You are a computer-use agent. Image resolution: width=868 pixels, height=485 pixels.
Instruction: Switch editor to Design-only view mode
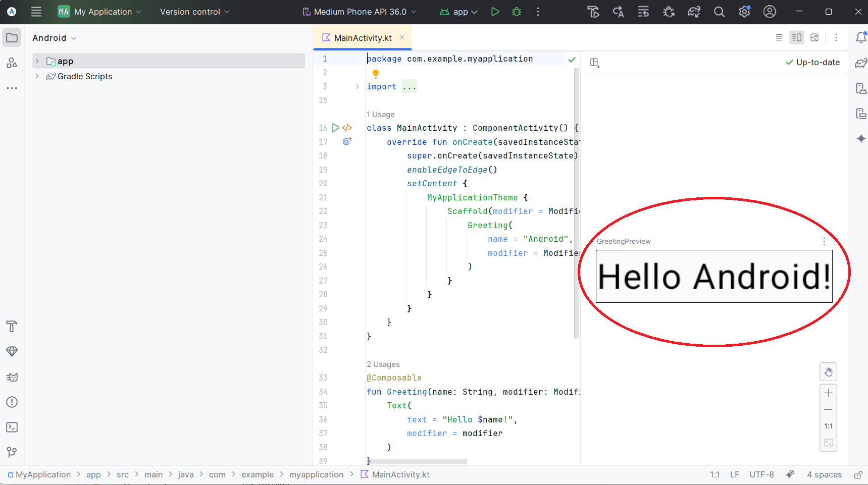814,37
